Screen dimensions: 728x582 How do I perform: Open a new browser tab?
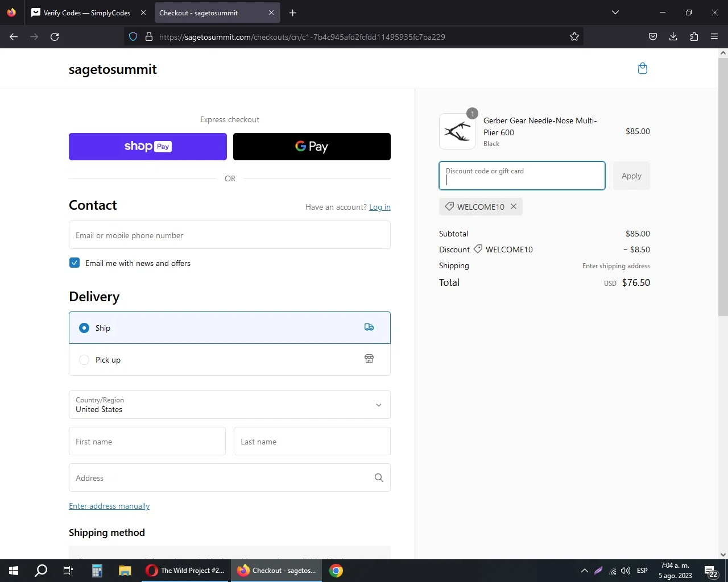[x=293, y=13]
